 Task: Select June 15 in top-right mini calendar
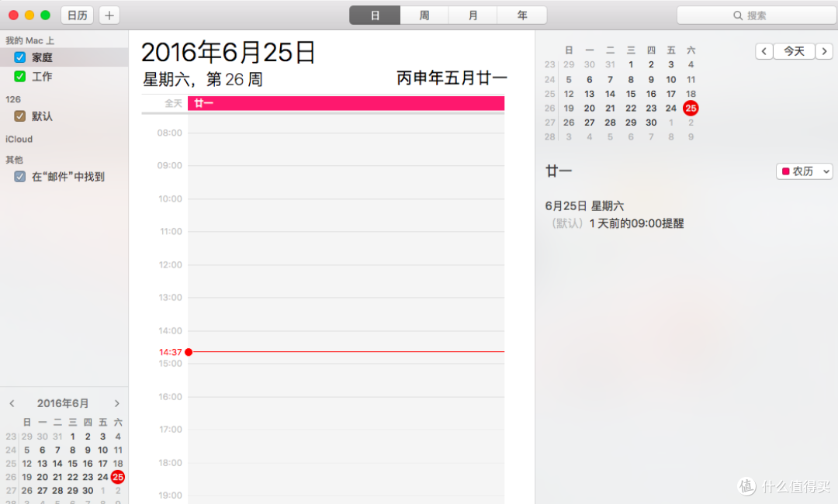click(x=631, y=94)
